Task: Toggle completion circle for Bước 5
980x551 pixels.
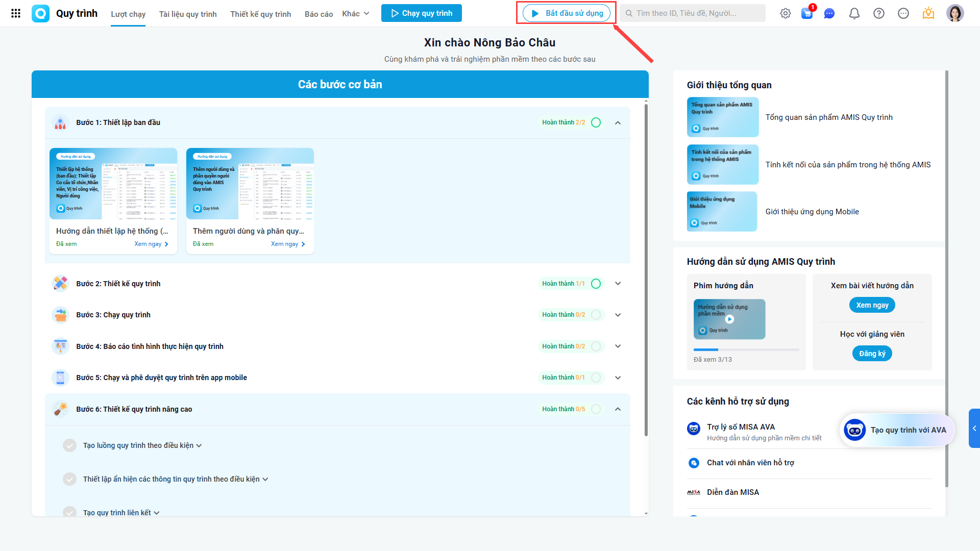Action: click(596, 378)
